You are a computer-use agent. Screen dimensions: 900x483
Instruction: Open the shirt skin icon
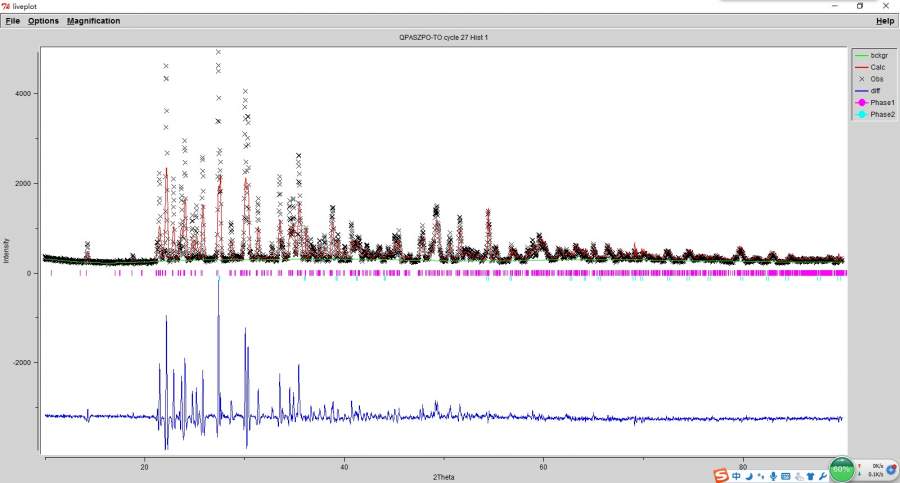click(810, 476)
